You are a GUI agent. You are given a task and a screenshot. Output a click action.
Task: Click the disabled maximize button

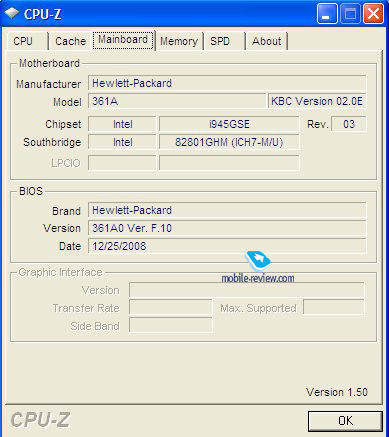pos(350,14)
